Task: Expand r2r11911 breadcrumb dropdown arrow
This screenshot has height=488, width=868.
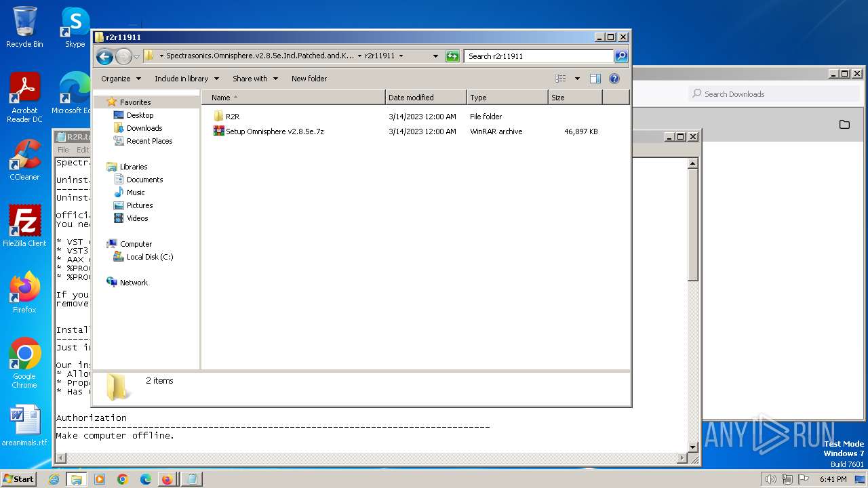Action: click(401, 56)
